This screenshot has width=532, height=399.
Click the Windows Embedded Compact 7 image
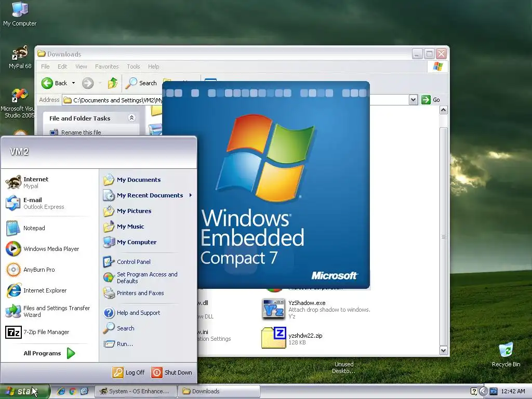[266, 185]
